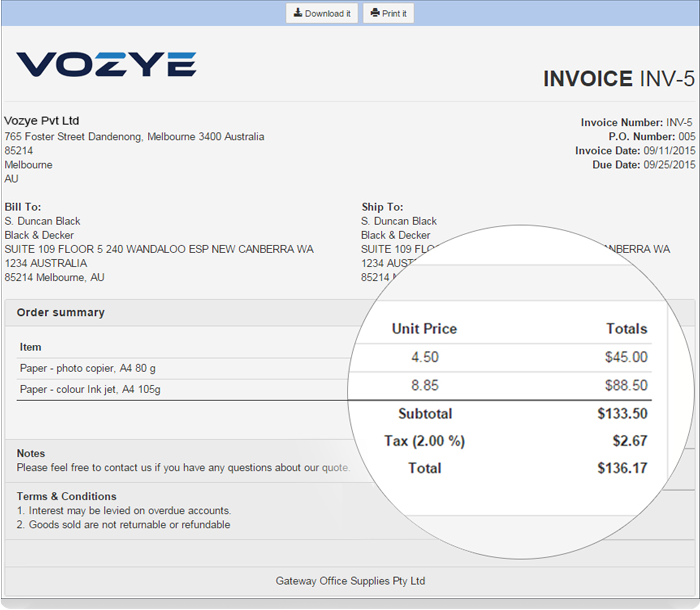Select Black & Decker under Ship To
Image resolution: width=700 pixels, height=610 pixels.
tap(396, 235)
